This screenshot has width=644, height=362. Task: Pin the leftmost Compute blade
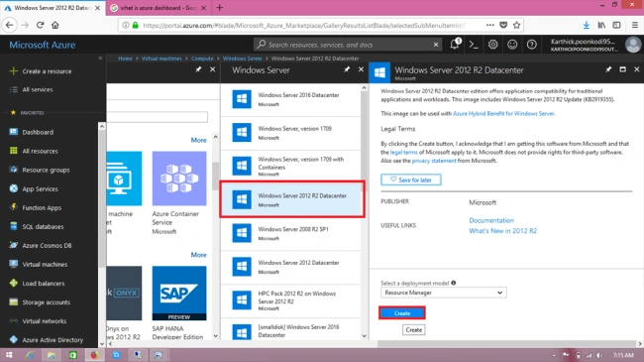[x=198, y=69]
